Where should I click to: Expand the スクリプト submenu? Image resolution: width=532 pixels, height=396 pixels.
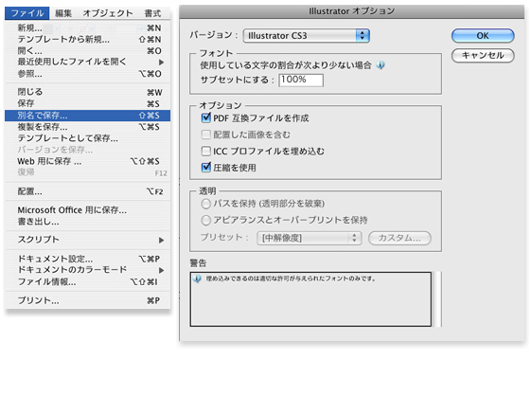pyautogui.click(x=87, y=240)
